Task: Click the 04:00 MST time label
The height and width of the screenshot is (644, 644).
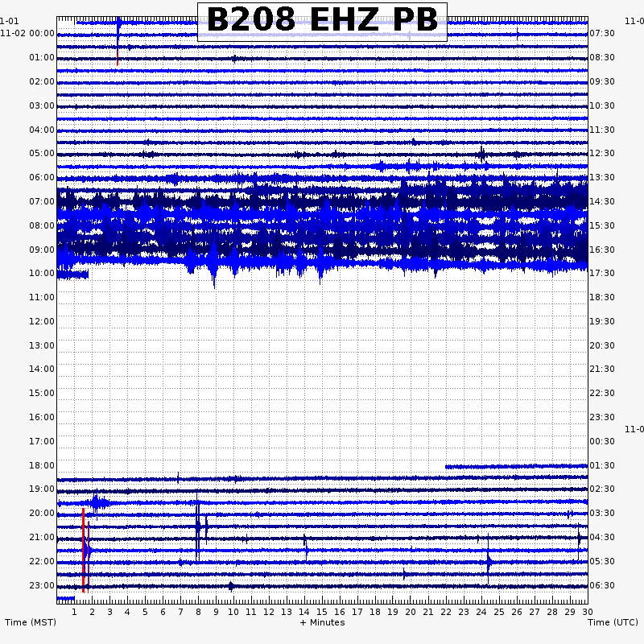Action: 42,130
